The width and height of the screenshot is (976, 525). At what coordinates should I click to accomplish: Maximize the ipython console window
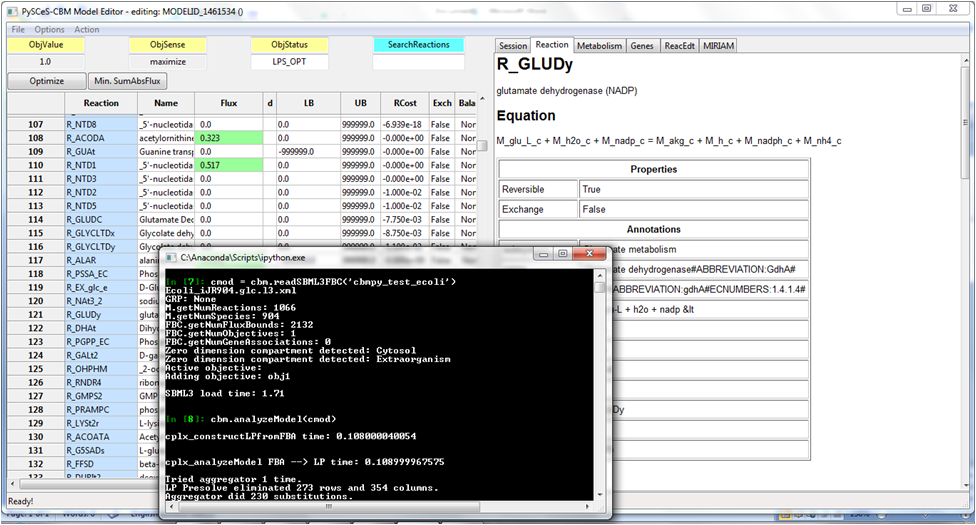[562, 255]
